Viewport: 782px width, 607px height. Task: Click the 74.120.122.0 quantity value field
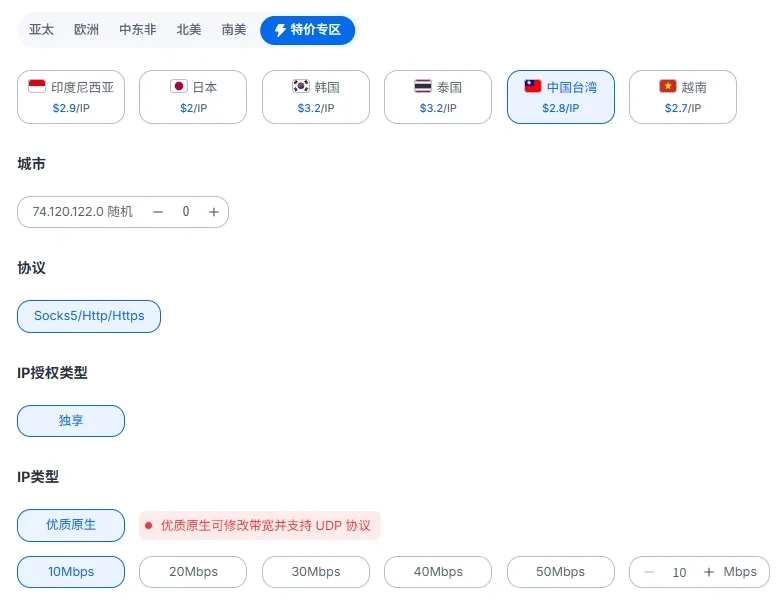[x=186, y=212]
